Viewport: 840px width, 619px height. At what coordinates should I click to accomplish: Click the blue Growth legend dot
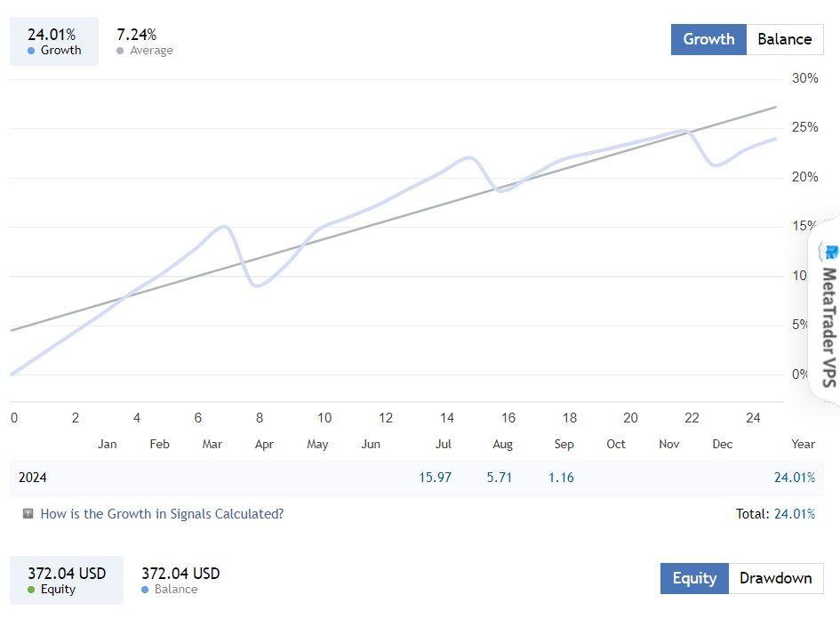(x=31, y=51)
